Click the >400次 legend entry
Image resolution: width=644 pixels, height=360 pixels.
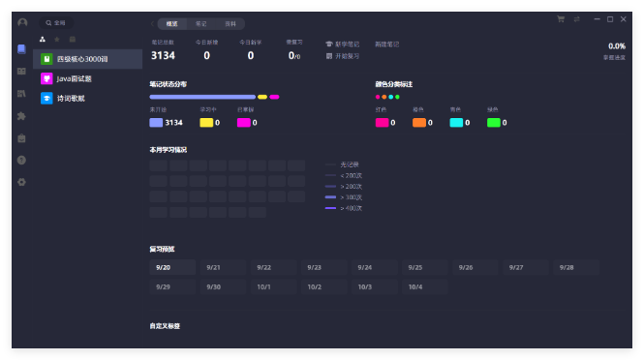(344, 208)
